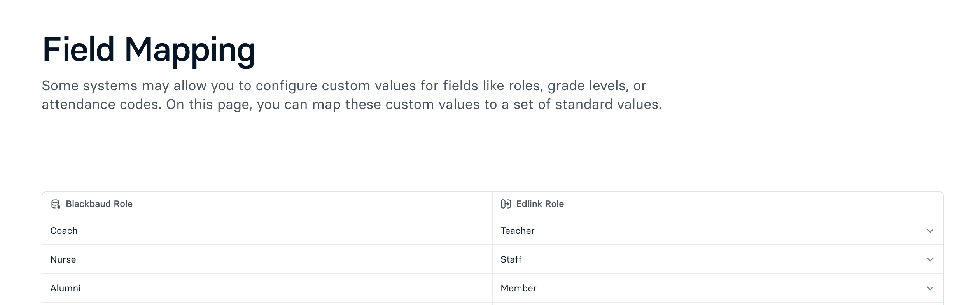The height and width of the screenshot is (305, 980).
Task: Click the chevron arrow in the Coach row
Action: 930,231
